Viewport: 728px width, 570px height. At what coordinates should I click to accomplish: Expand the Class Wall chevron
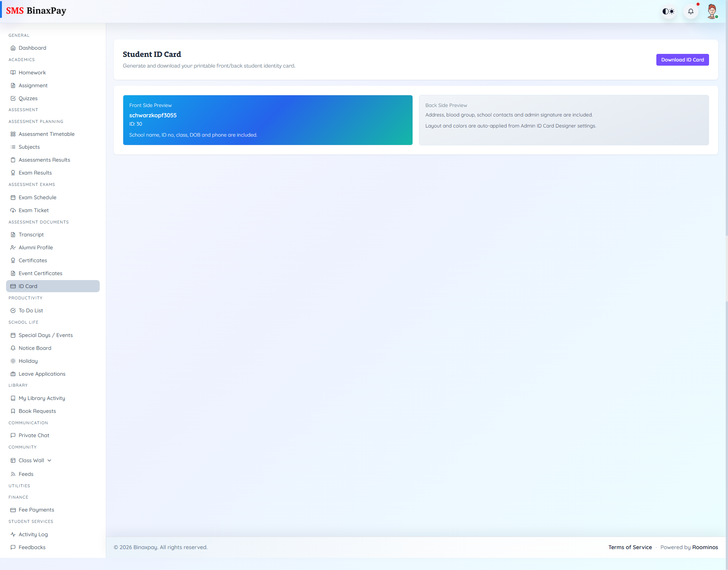pos(49,460)
